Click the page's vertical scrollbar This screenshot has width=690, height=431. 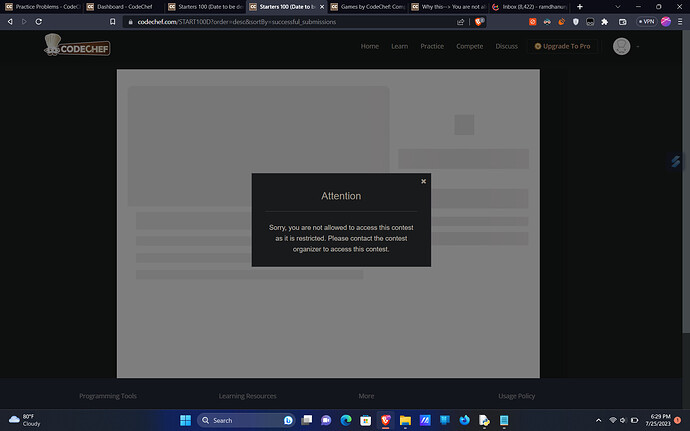pyautogui.click(x=686, y=181)
